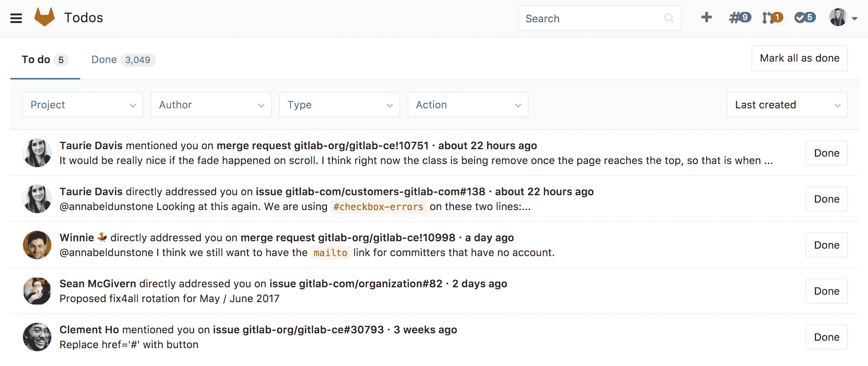Select the To do tab
Viewport: 868px width, 366px height.
[x=45, y=60]
